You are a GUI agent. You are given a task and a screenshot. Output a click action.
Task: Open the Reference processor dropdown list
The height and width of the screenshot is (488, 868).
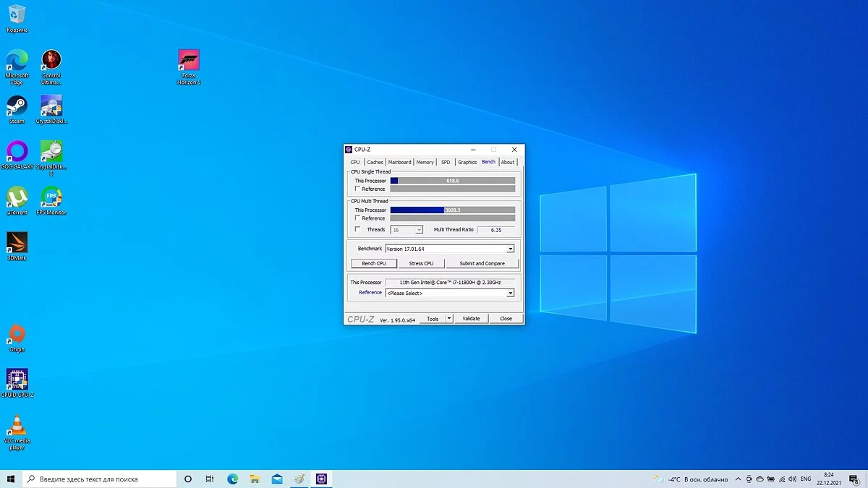(510, 293)
